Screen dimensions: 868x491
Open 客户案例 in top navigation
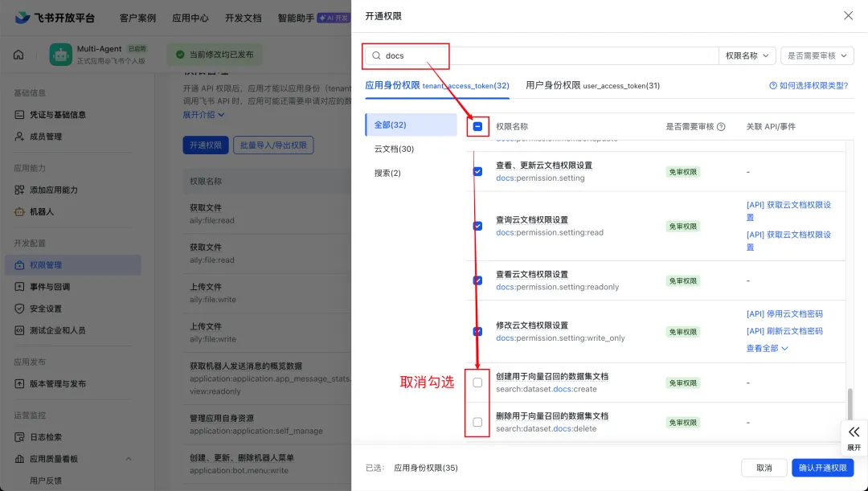137,18
